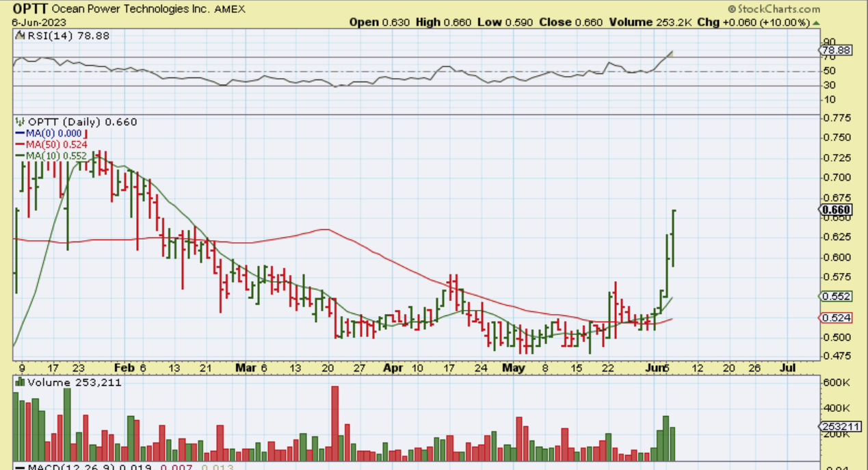Image resolution: width=868 pixels, height=470 pixels.
Task: Click the 0.725 price axis label
Action: [x=838, y=157]
